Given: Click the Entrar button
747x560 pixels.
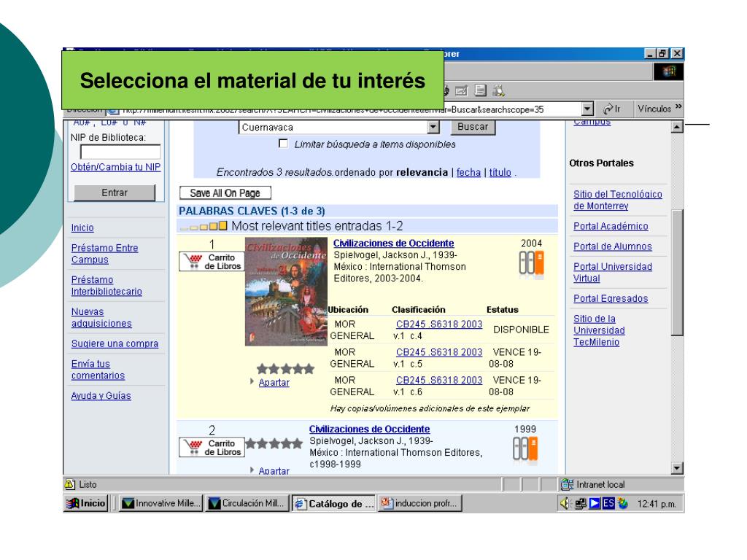Looking at the screenshot, I should [x=115, y=192].
